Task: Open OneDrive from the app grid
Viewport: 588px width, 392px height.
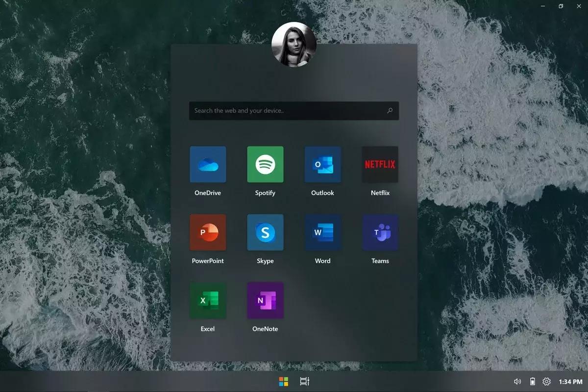Action: coord(208,164)
